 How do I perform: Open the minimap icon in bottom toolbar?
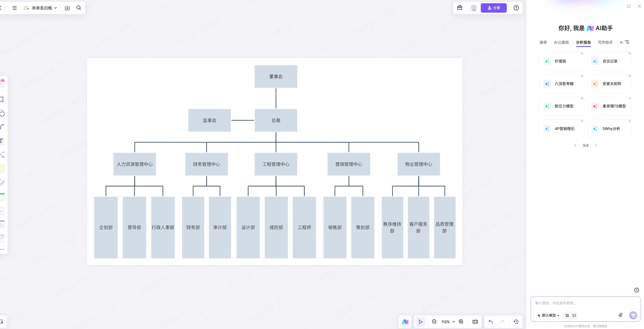(475, 321)
